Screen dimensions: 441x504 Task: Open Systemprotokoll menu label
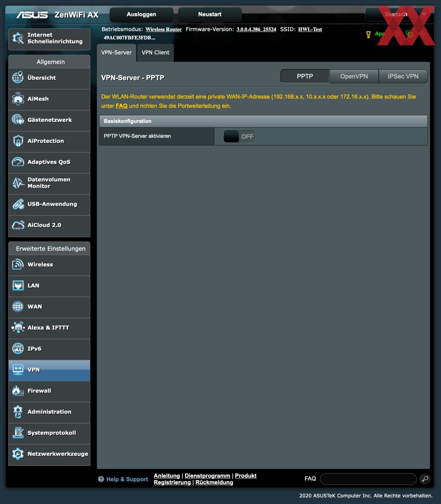[x=52, y=433]
